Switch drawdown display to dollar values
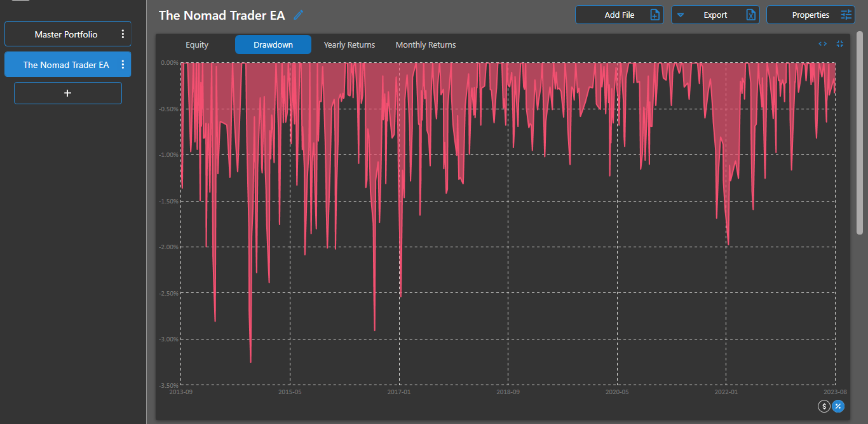The width and height of the screenshot is (868, 424). coord(824,406)
